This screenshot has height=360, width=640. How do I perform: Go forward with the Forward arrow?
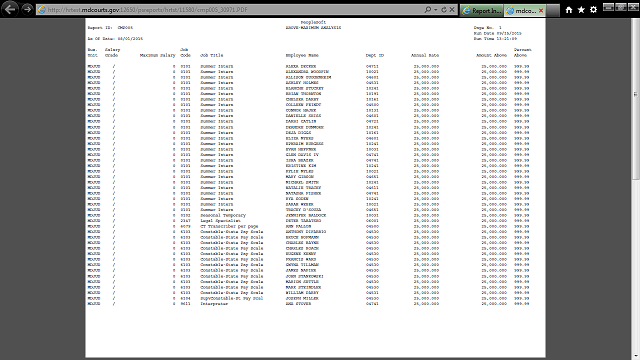click(x=27, y=9)
